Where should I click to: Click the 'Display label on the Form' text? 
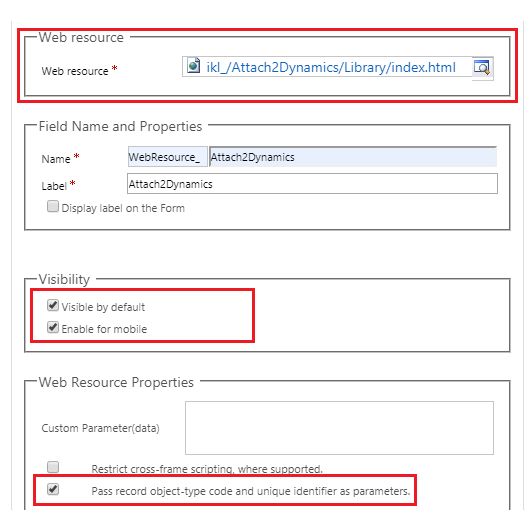click(123, 208)
